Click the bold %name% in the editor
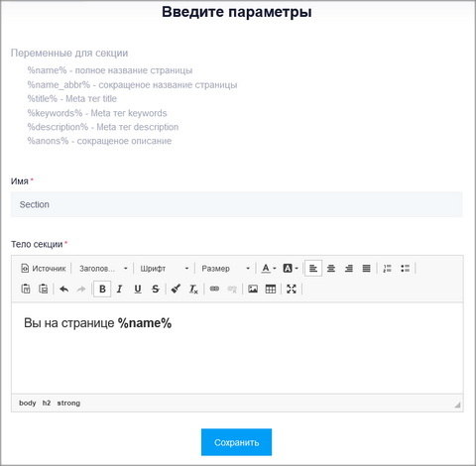The width and height of the screenshot is (476, 466). coord(145,323)
